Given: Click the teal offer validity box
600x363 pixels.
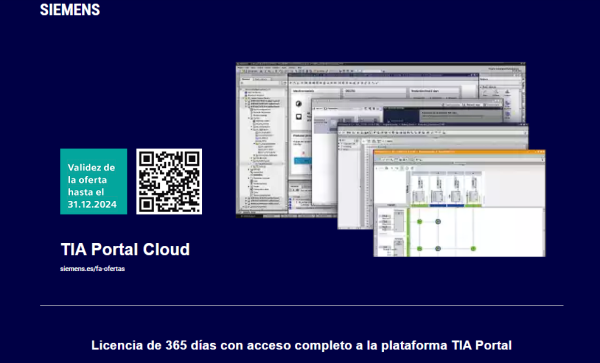Looking at the screenshot, I should coord(93,181).
